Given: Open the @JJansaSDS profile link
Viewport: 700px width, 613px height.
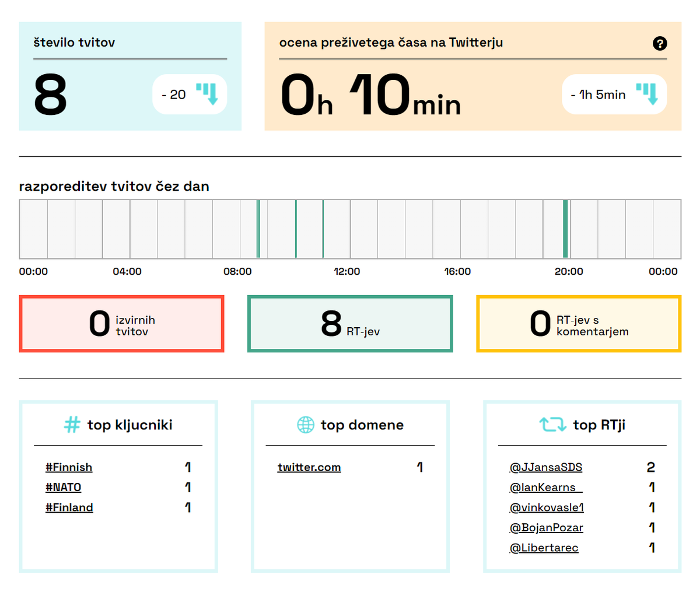Looking at the screenshot, I should tap(546, 467).
